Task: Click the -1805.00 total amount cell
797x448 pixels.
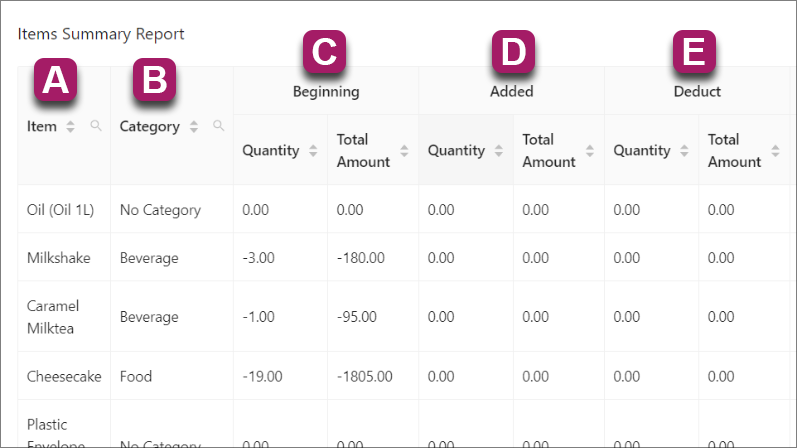Action: click(x=365, y=377)
